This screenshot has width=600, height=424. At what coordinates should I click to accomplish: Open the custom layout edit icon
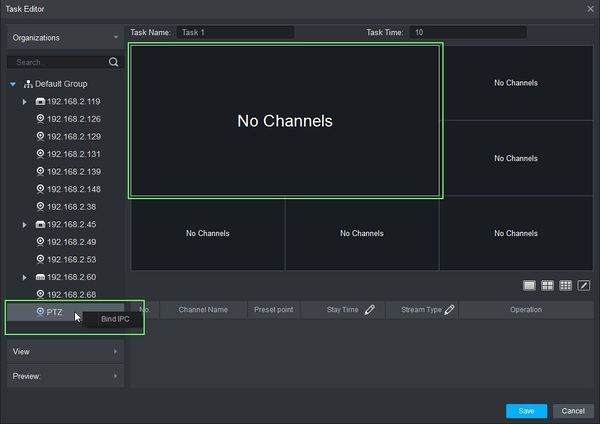coord(584,285)
